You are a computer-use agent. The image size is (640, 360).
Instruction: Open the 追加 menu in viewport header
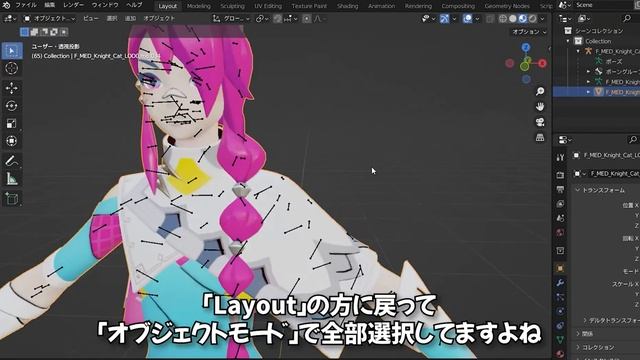pos(130,19)
